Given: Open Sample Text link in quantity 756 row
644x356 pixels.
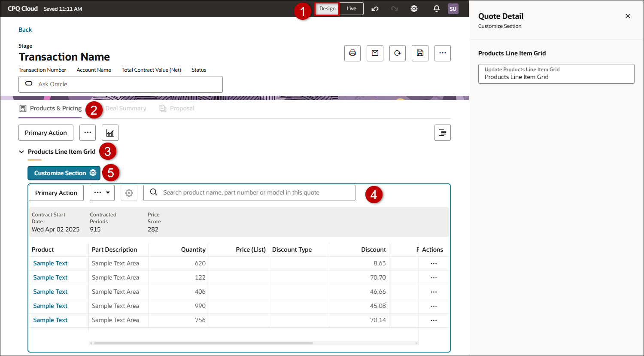Looking at the screenshot, I should click(50, 320).
